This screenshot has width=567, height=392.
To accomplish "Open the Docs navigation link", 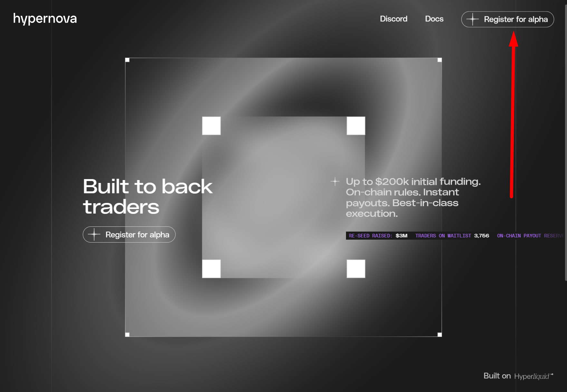I will [434, 19].
